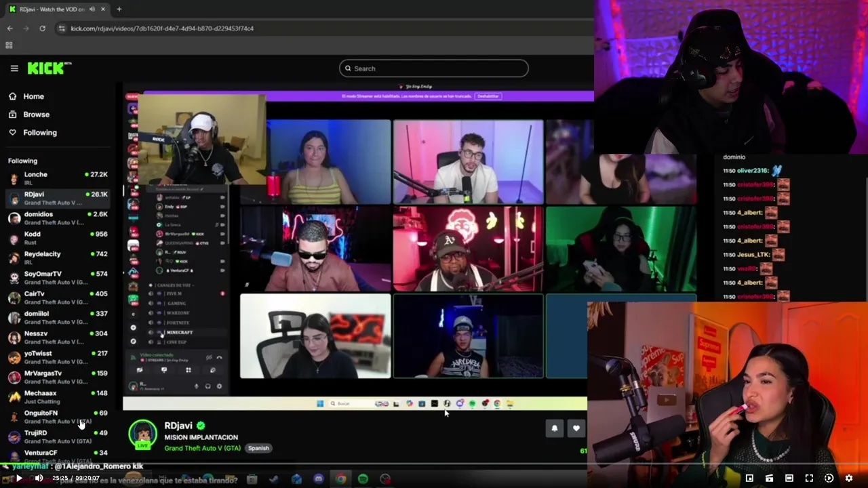Go back using the browser back arrow
This screenshot has width=868, height=488.
pyautogui.click(x=9, y=28)
